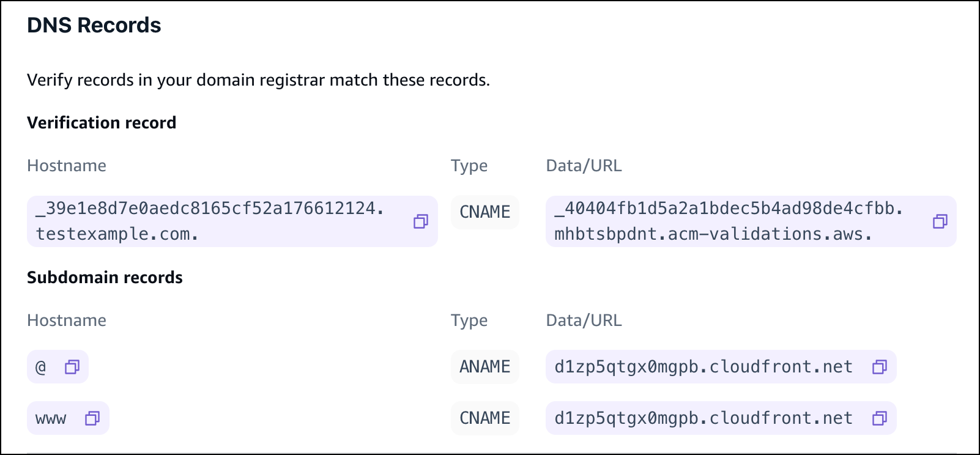The width and height of the screenshot is (980, 455).
Task: Click the DNS Records heading
Action: [93, 26]
